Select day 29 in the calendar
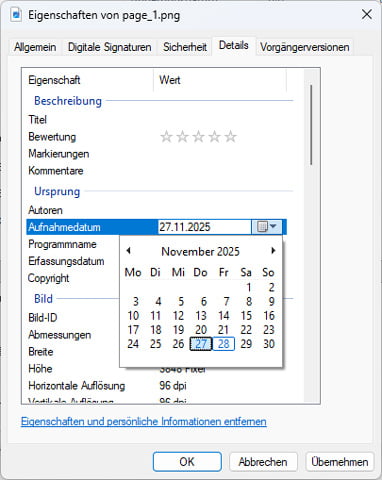 click(x=246, y=344)
